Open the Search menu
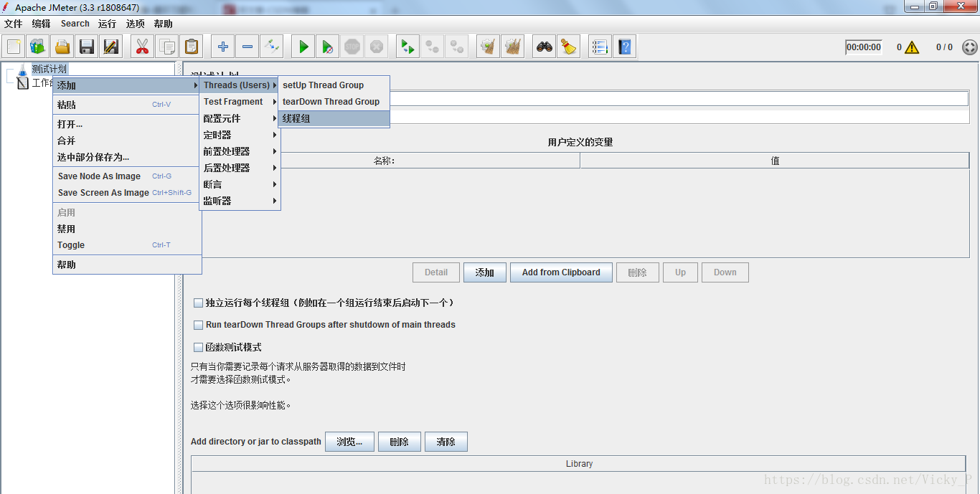Image resolution: width=980 pixels, height=494 pixels. [75, 24]
